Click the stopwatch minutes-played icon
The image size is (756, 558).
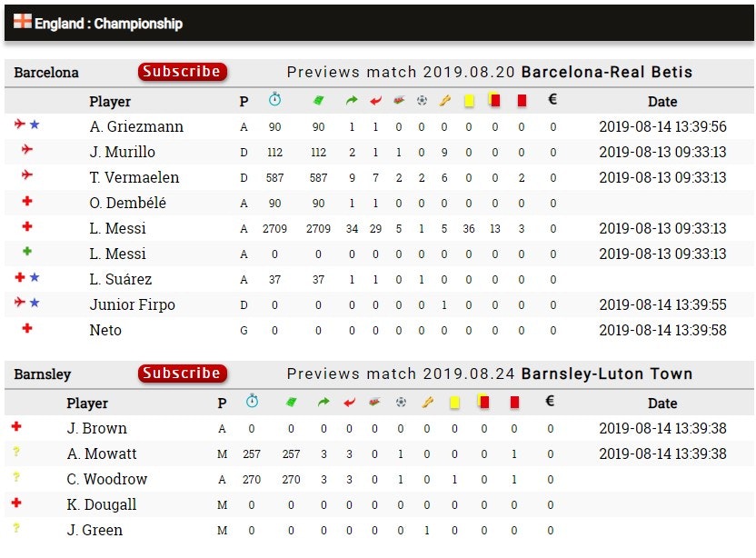274,102
